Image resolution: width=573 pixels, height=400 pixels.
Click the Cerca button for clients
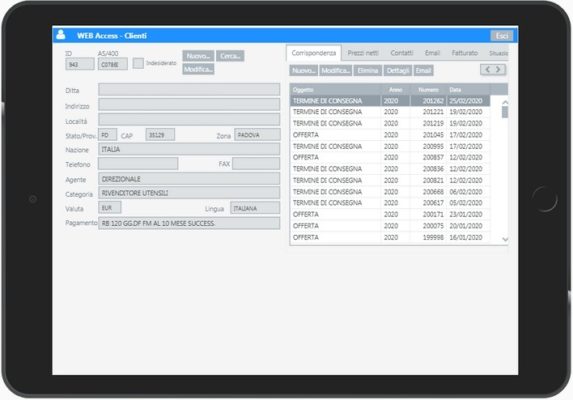[x=230, y=56]
